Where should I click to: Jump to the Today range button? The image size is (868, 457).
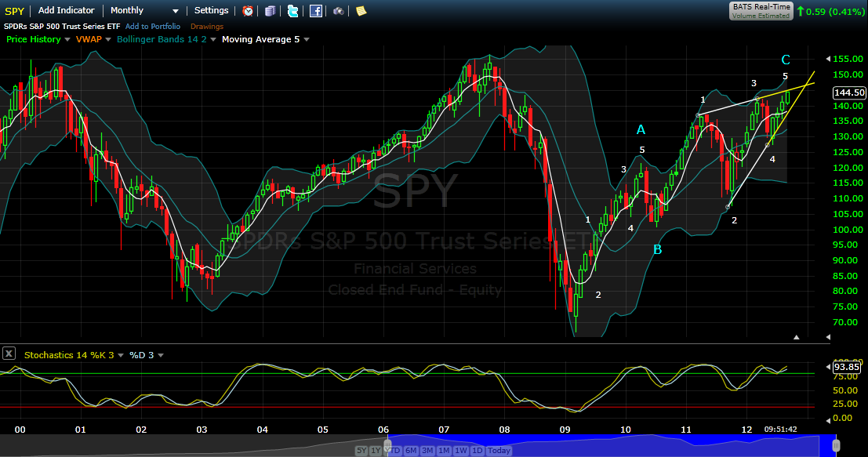click(x=499, y=451)
